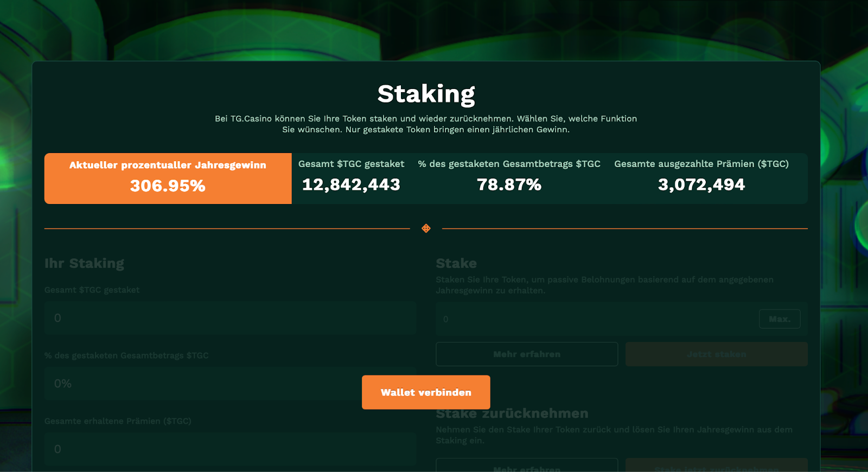
Task: Click the Ihr Staking section heading
Action: point(84,264)
